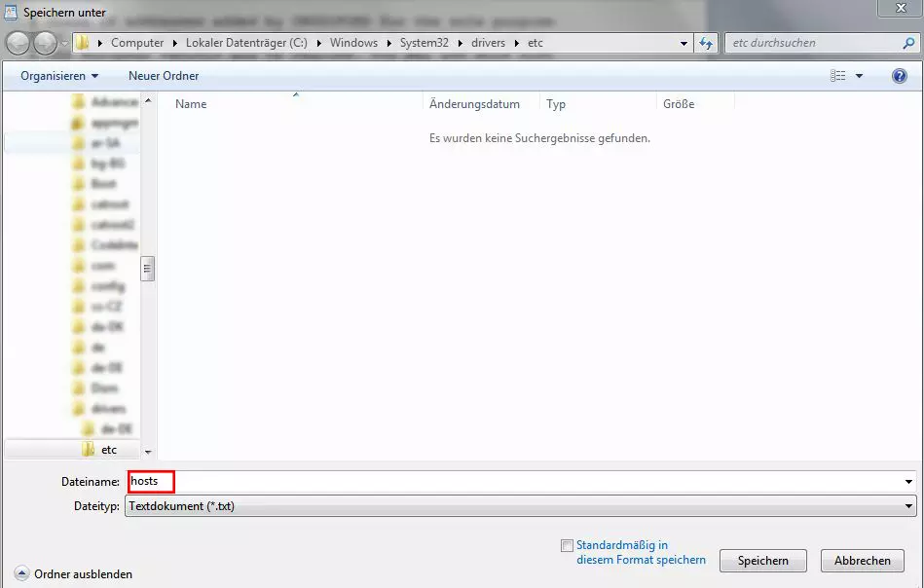Image resolution: width=924 pixels, height=588 pixels.
Task: Select the Windows breadcrumb segment
Action: tap(353, 43)
